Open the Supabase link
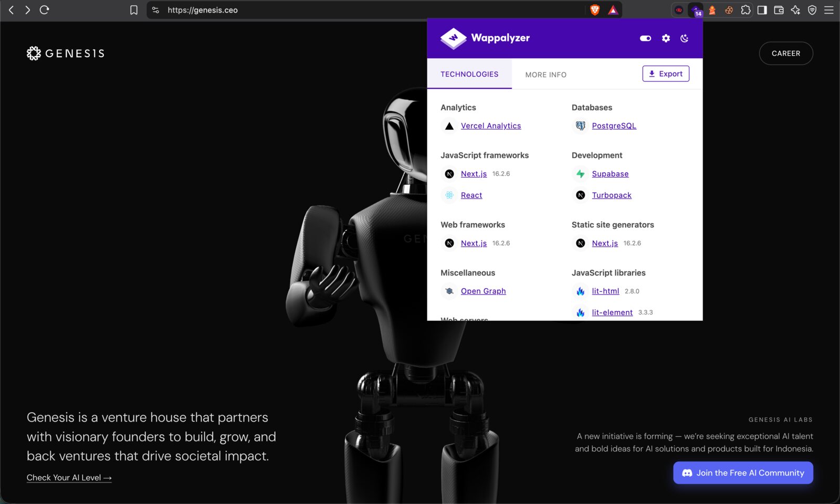Screen dimensions: 840x504 (610, 174)
